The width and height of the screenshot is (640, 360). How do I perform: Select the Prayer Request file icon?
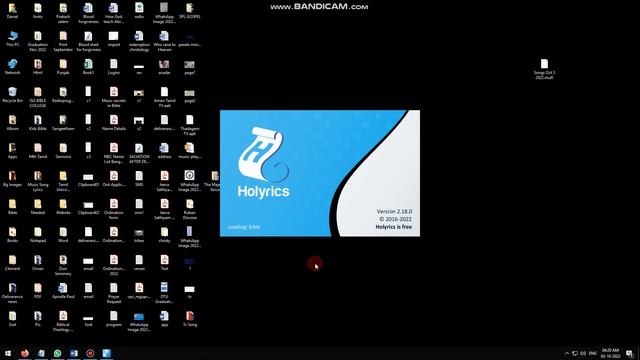[114, 294]
